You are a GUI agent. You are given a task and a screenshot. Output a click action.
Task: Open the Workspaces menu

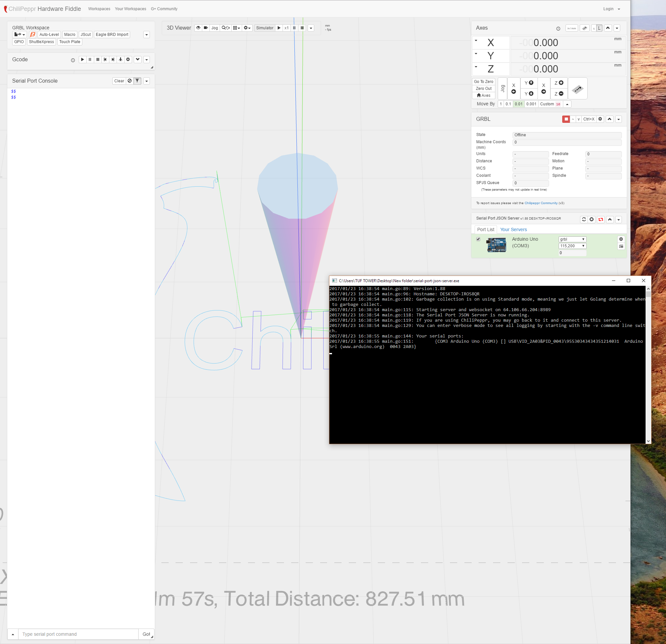coord(99,9)
